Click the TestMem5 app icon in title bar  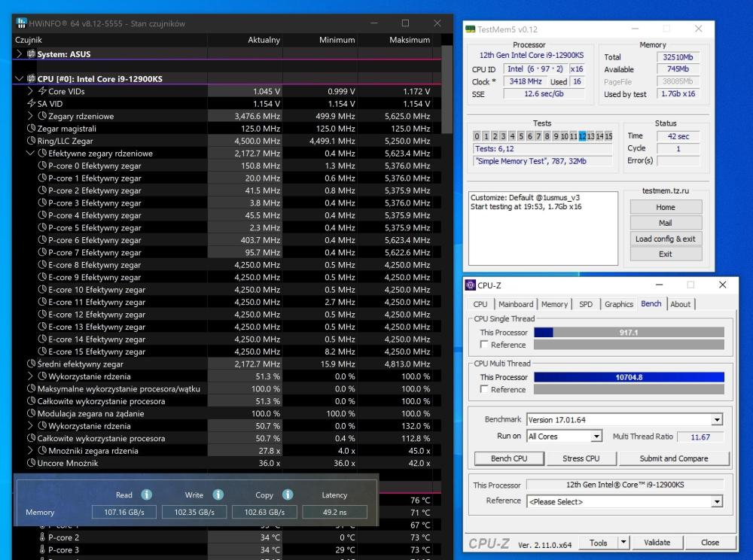471,29
